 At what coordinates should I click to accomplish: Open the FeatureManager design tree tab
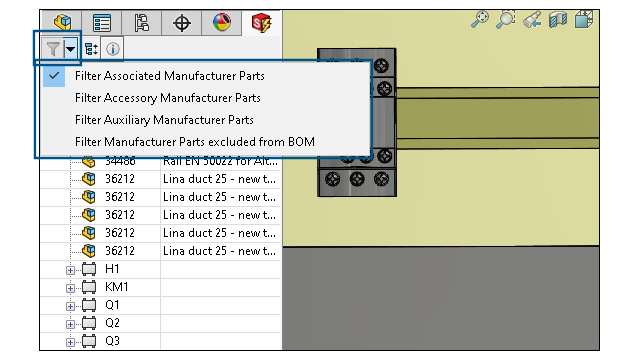click(x=62, y=22)
